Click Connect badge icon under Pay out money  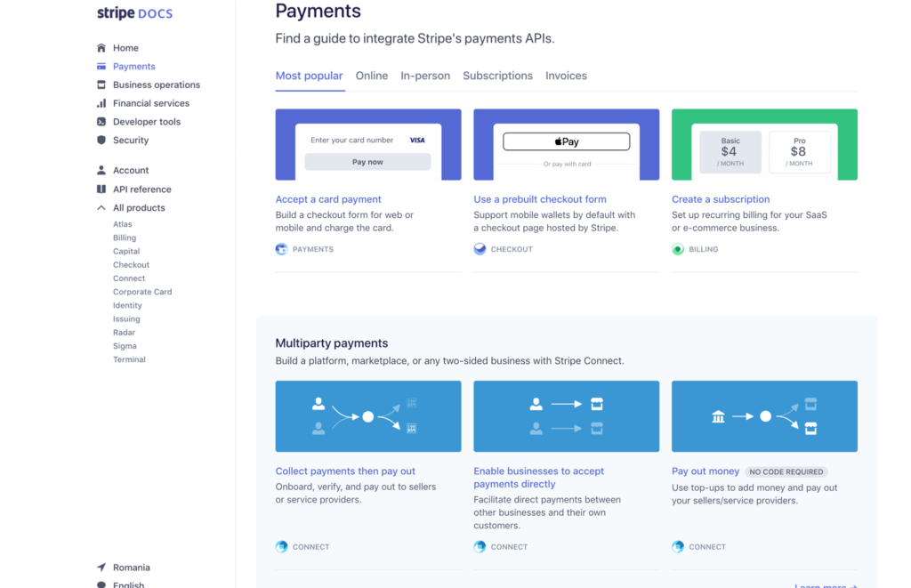(678, 547)
